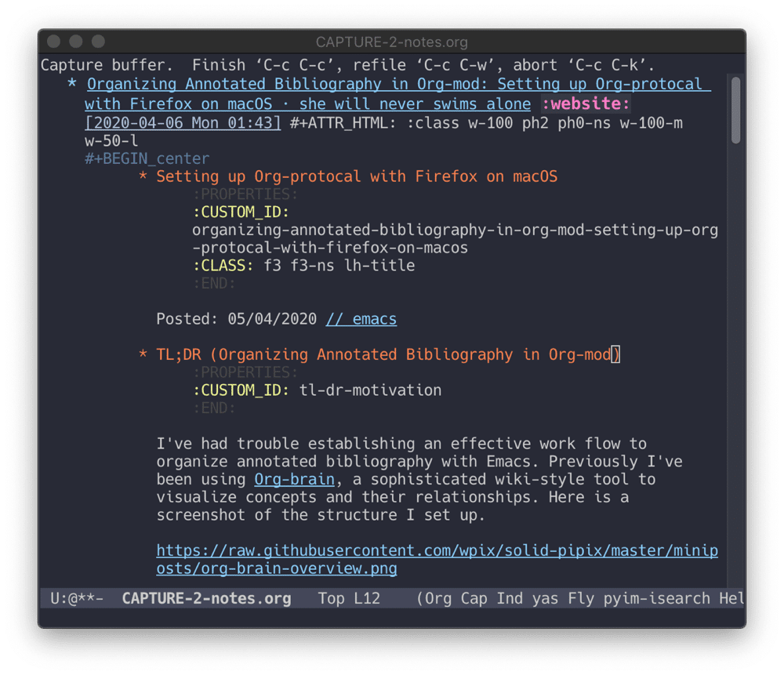The image size is (784, 675).
Task: Click the '#+ATTR_HTML: :class w-100' text
Action: [x=401, y=123]
